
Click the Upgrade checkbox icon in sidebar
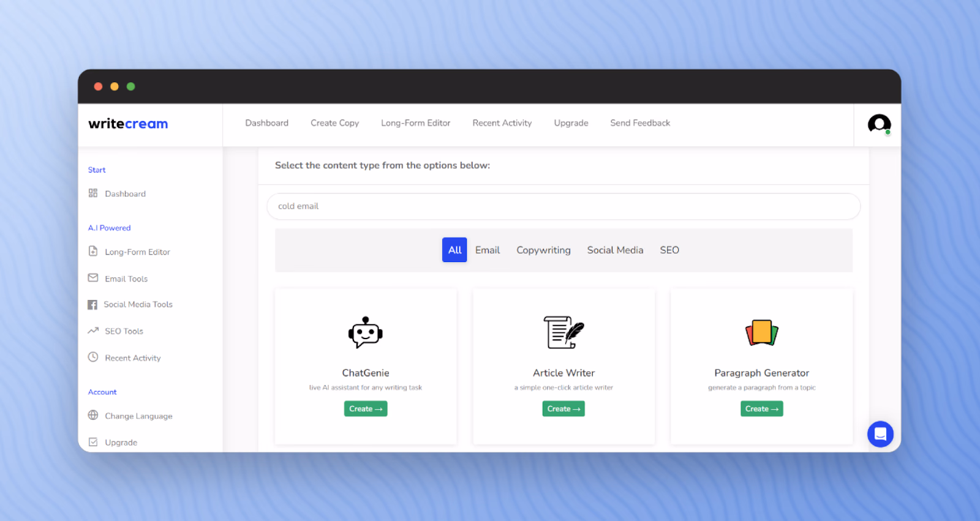(x=93, y=442)
